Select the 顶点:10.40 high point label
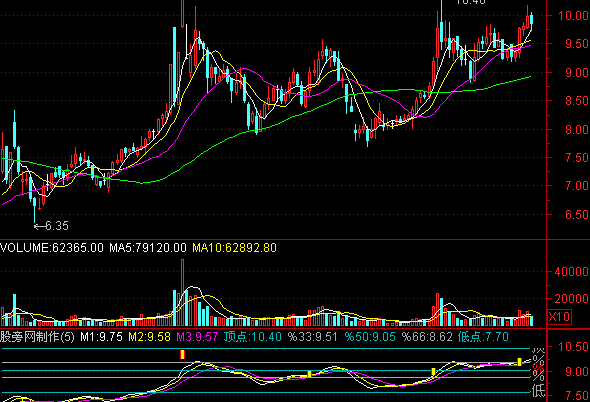 252,337
